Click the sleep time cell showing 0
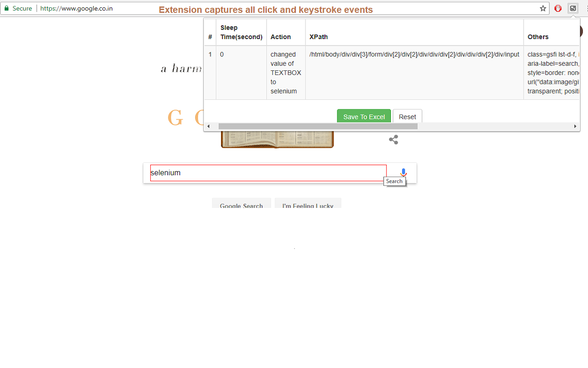Viewport: 588px width, 368px height. 241,73
